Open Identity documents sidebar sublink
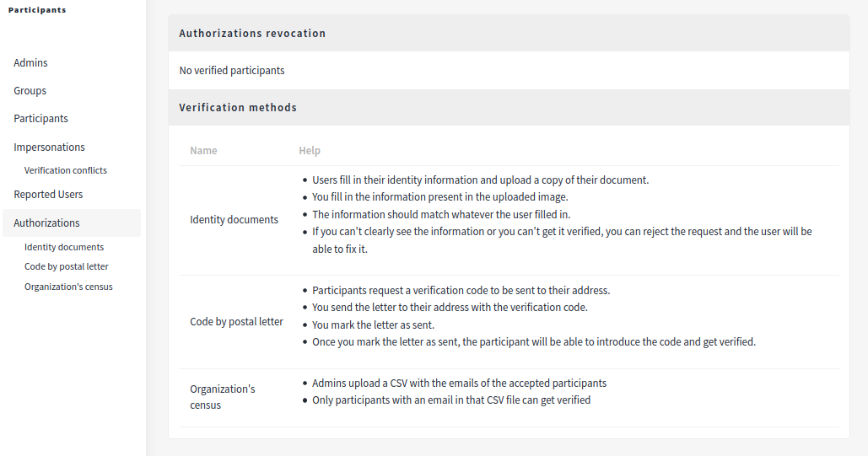The width and height of the screenshot is (868, 456). [63, 247]
